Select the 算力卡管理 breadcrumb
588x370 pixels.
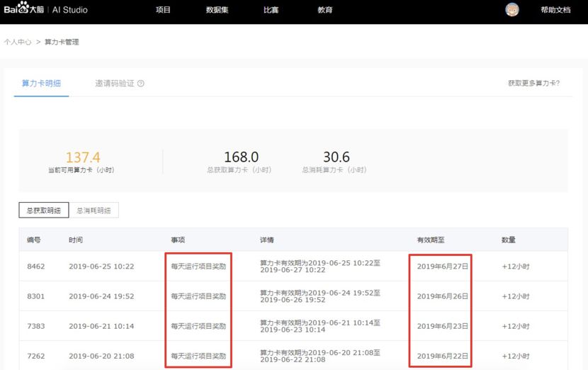tap(62, 42)
